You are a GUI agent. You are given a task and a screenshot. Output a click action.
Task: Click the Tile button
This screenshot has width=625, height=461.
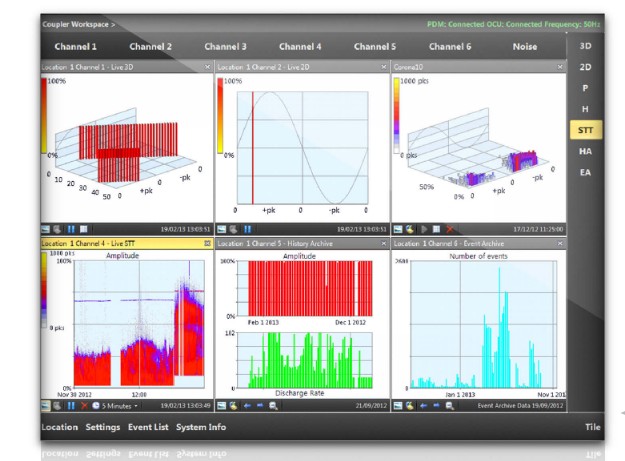[x=593, y=427]
